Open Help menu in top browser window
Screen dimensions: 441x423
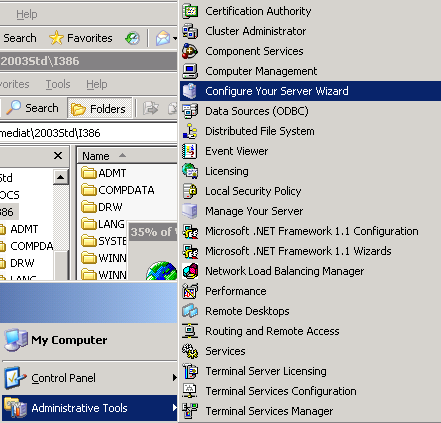pos(27,14)
